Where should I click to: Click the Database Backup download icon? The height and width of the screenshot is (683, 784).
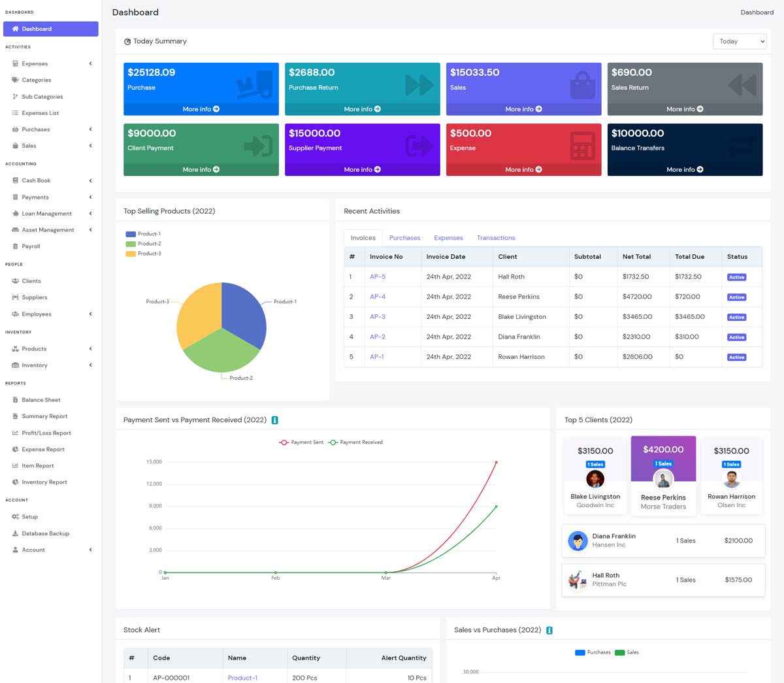click(x=15, y=533)
